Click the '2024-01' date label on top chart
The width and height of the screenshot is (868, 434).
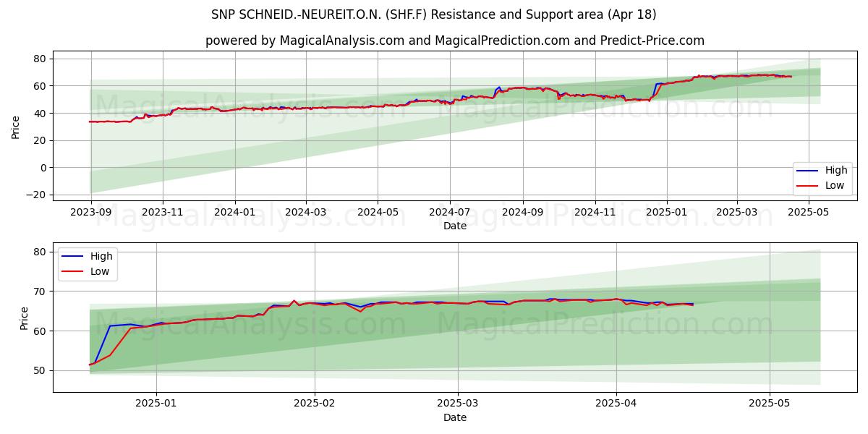pos(235,213)
